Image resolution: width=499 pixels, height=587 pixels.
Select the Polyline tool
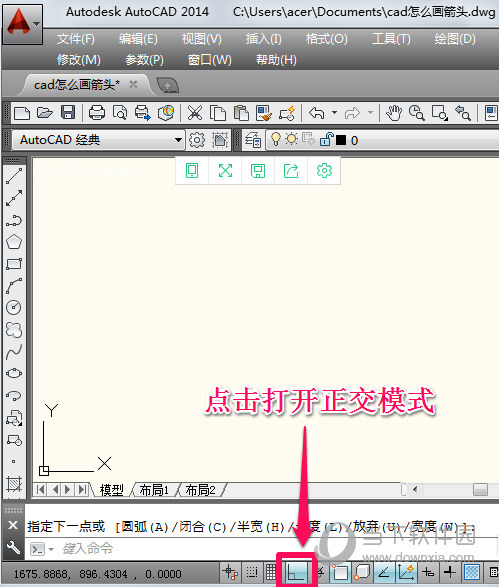14,220
